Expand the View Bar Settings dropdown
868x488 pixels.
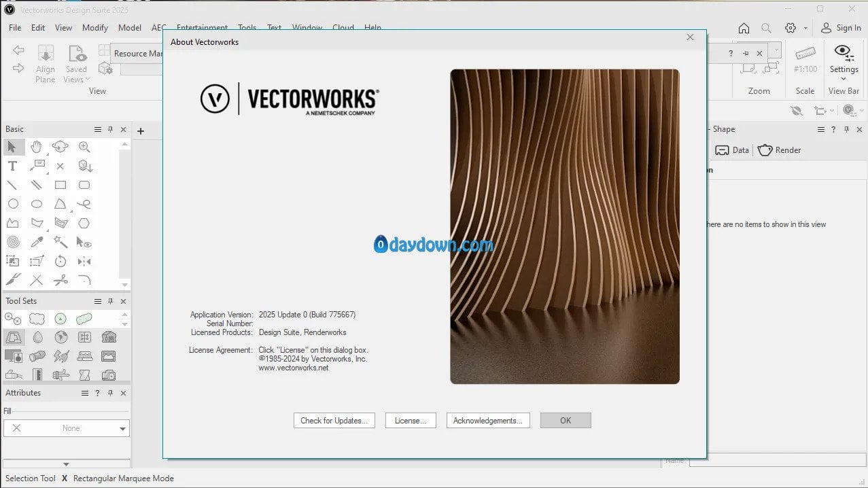(844, 79)
